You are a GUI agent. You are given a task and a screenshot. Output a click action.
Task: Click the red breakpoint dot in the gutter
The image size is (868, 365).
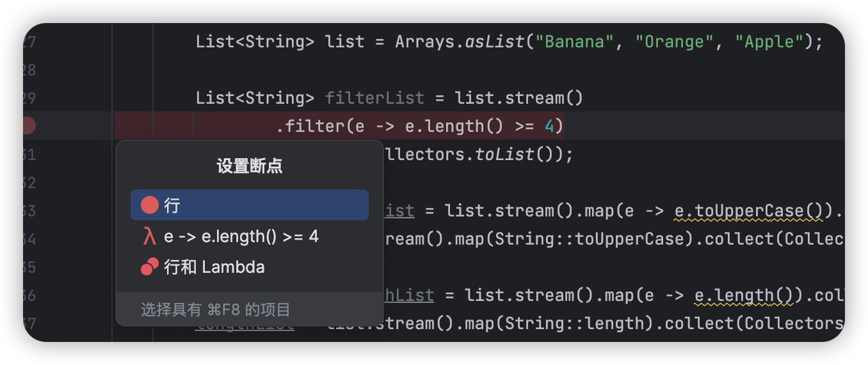point(28,126)
